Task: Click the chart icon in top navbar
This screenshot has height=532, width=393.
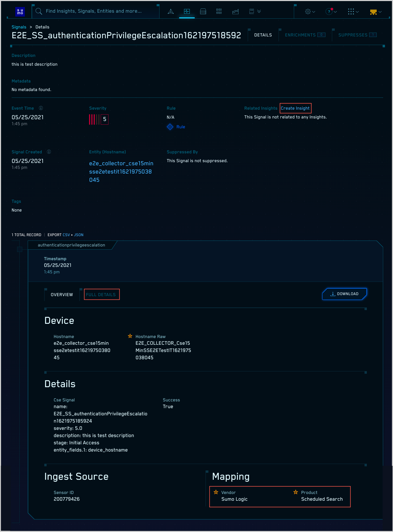Action: click(x=235, y=11)
